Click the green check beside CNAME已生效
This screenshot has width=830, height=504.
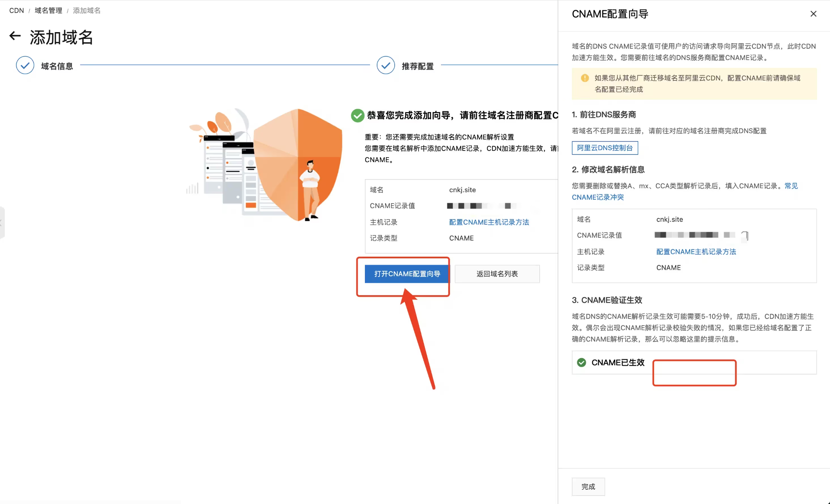click(582, 363)
